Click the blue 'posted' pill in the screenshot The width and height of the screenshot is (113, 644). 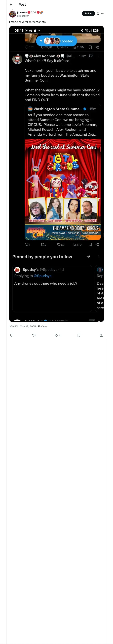56,41
